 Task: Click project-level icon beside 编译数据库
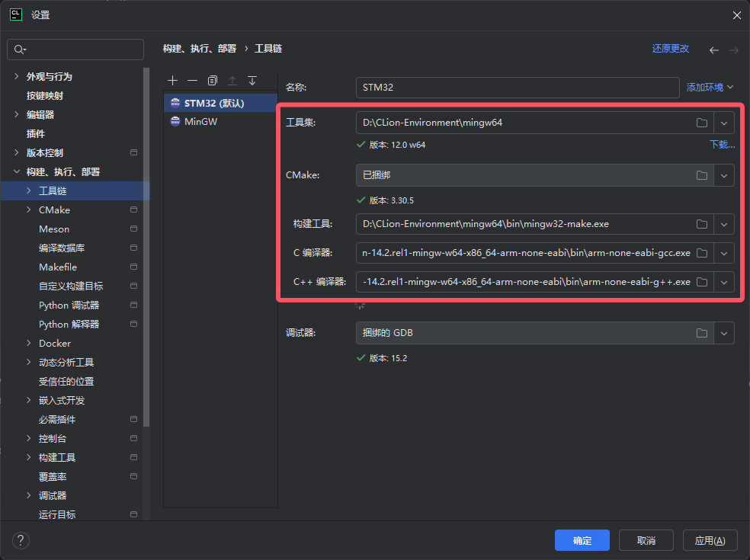(133, 248)
